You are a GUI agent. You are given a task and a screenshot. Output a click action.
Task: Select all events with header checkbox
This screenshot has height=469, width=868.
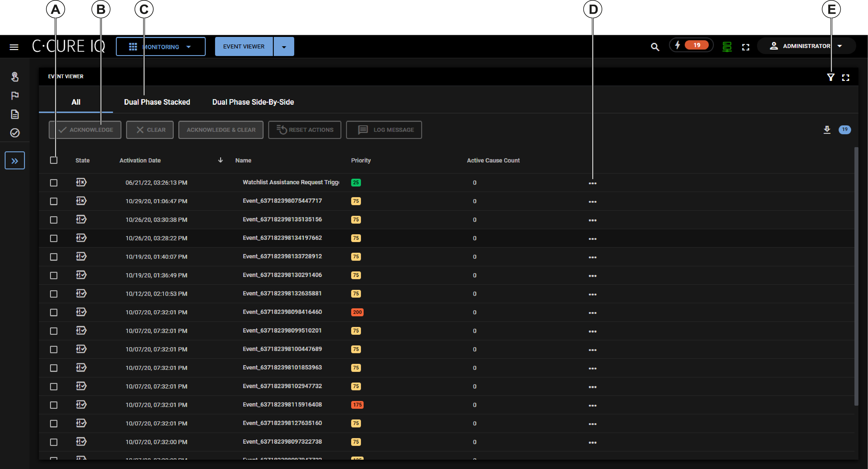pos(54,160)
